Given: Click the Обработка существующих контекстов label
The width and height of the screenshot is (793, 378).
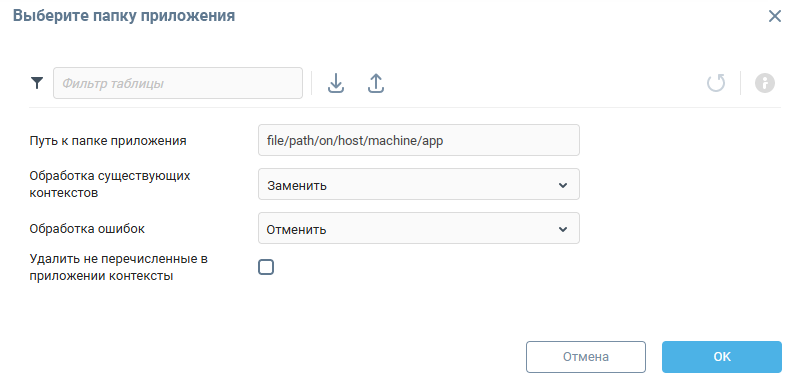Looking at the screenshot, I should 110,184.
